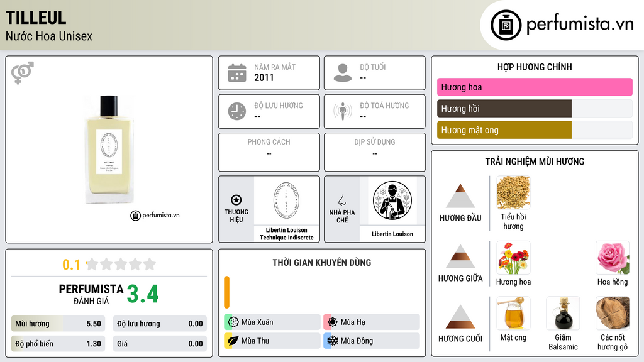The image size is (644, 362).
Task: Click the Độ lưu hương 0.00 score field
Action: [x=160, y=324]
